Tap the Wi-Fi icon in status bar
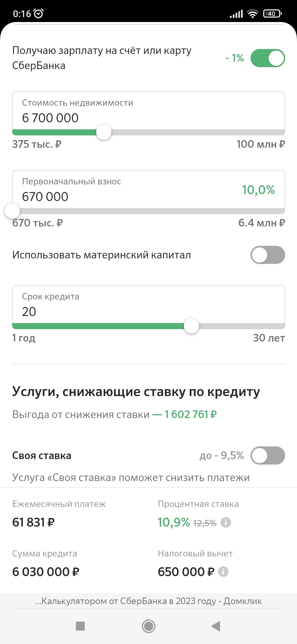This screenshot has height=644, width=297. click(252, 13)
